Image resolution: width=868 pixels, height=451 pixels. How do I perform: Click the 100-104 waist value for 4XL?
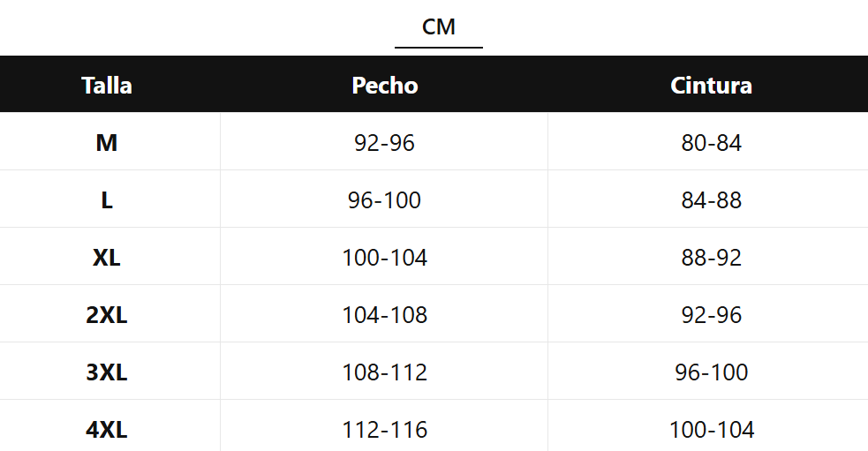pyautogui.click(x=712, y=430)
